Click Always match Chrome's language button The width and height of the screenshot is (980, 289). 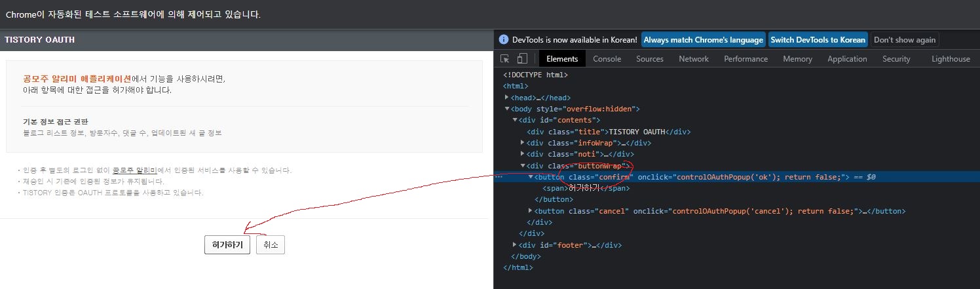703,39
